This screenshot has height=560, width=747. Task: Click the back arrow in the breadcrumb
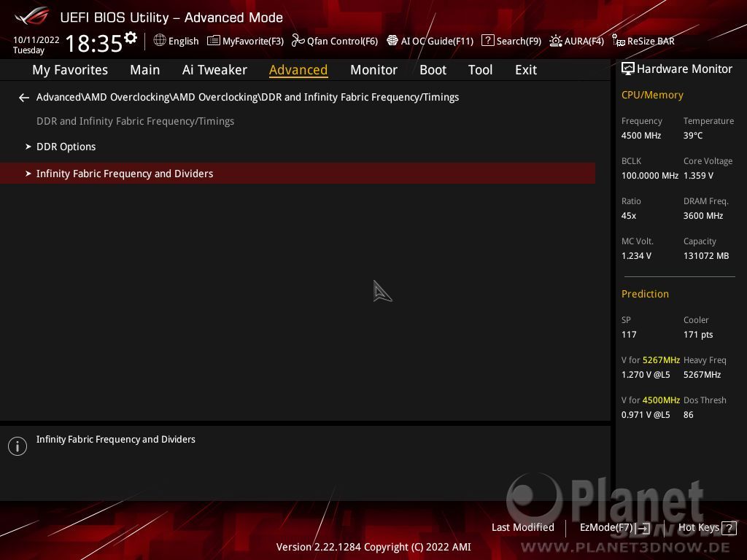[24, 98]
